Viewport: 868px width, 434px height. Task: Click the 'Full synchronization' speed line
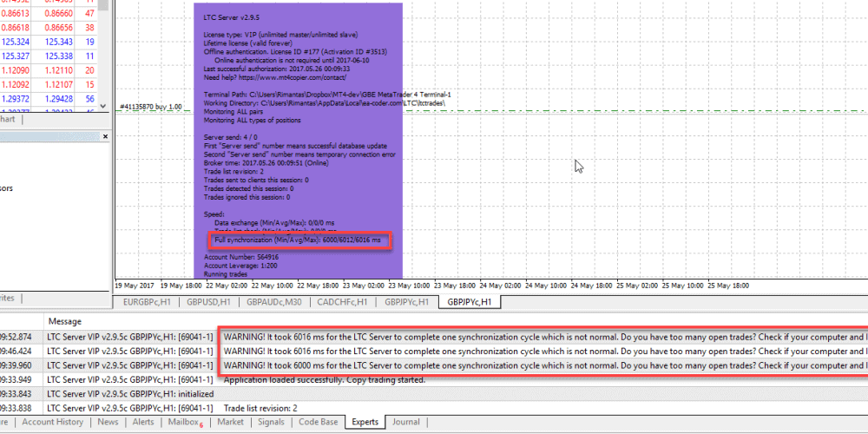coord(298,240)
